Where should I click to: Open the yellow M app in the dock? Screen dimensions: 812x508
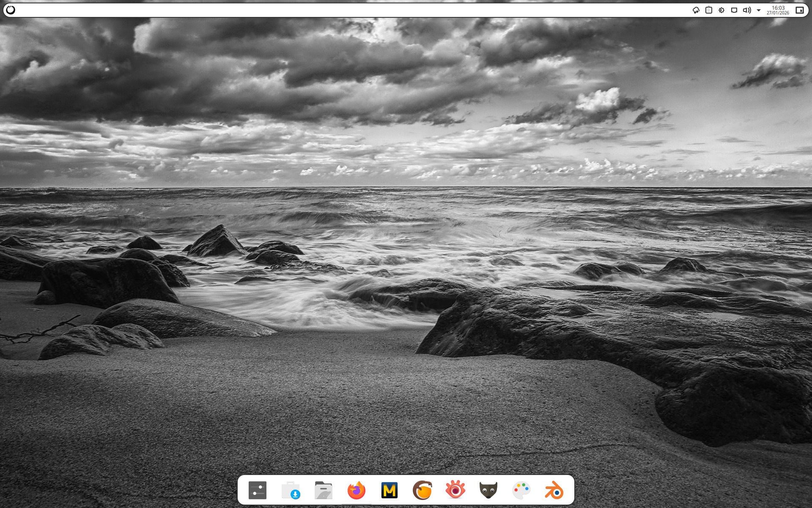point(390,490)
